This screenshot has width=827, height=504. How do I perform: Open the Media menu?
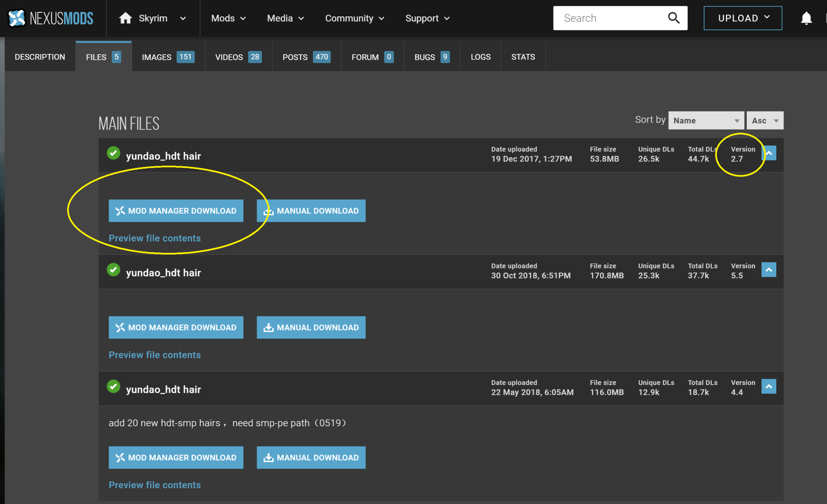coord(286,19)
